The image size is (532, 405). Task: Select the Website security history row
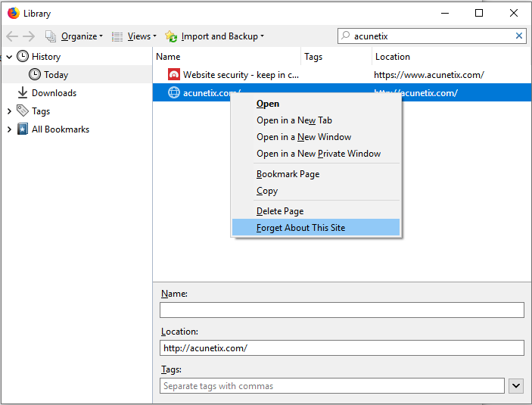point(342,75)
